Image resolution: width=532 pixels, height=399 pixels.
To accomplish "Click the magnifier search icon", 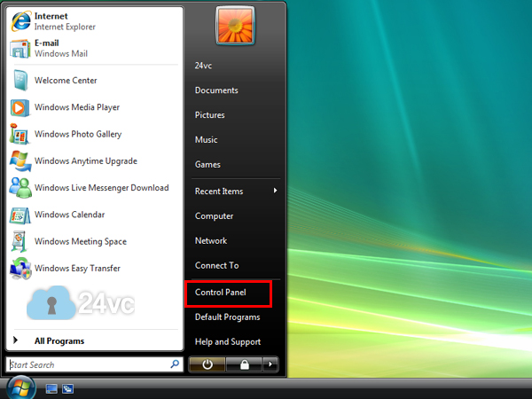I will point(175,364).
